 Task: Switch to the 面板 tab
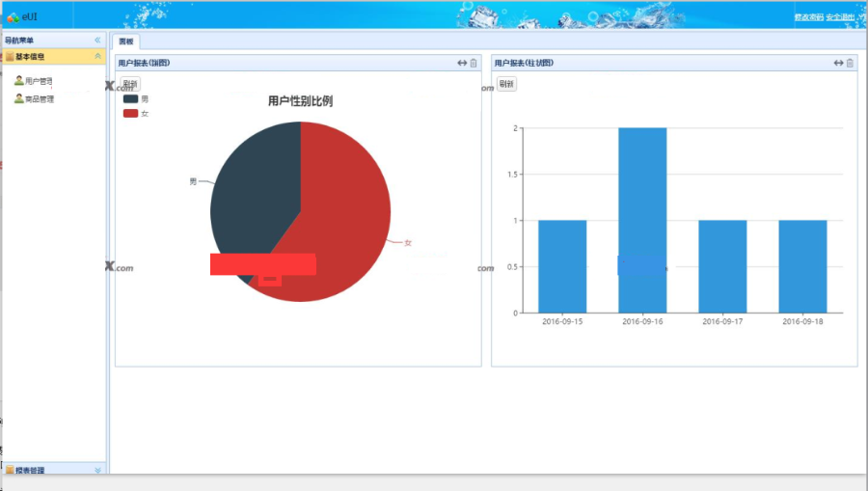pyautogui.click(x=126, y=41)
